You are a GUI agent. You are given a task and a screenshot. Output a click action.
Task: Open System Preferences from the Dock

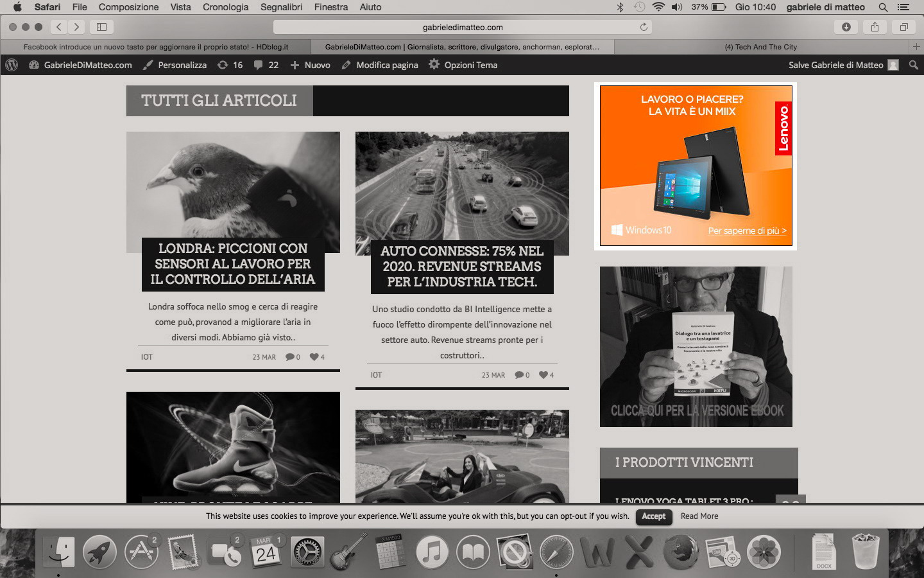pyautogui.click(x=307, y=552)
